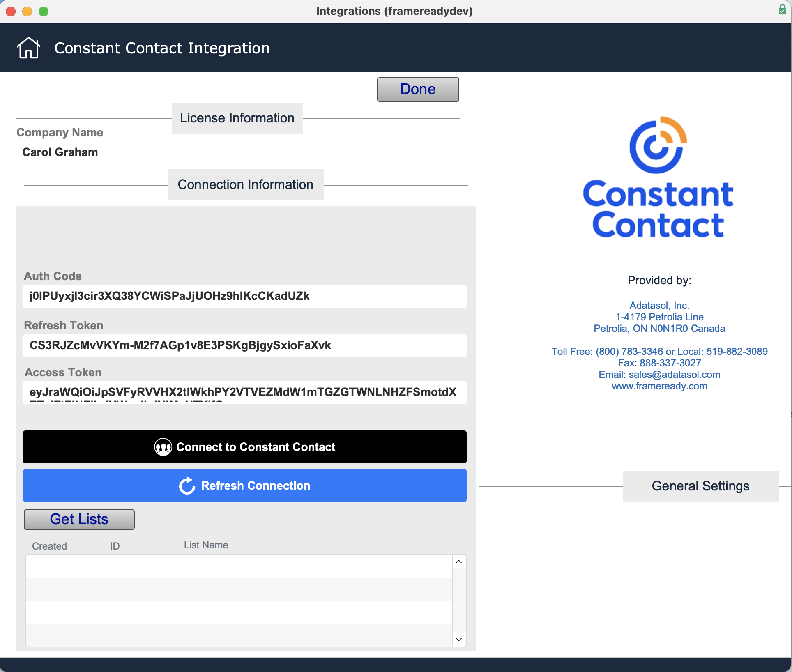Click the people icon on Connect button
The height and width of the screenshot is (672, 792).
click(x=163, y=447)
